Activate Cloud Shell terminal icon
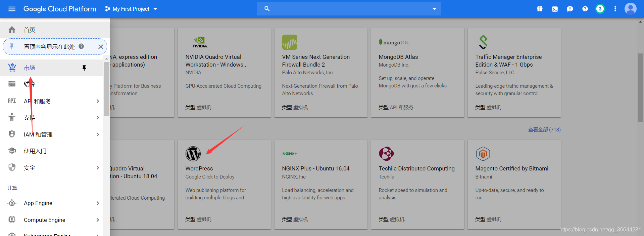The width and height of the screenshot is (644, 236). point(555,9)
